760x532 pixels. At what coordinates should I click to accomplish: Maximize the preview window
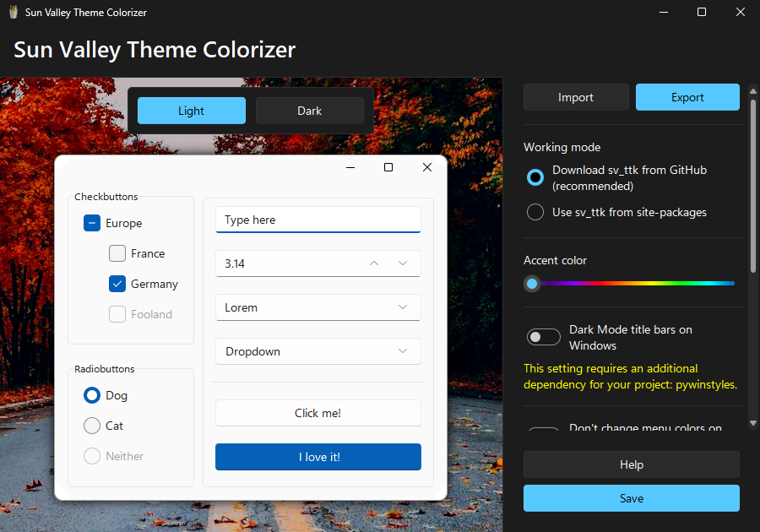388,167
